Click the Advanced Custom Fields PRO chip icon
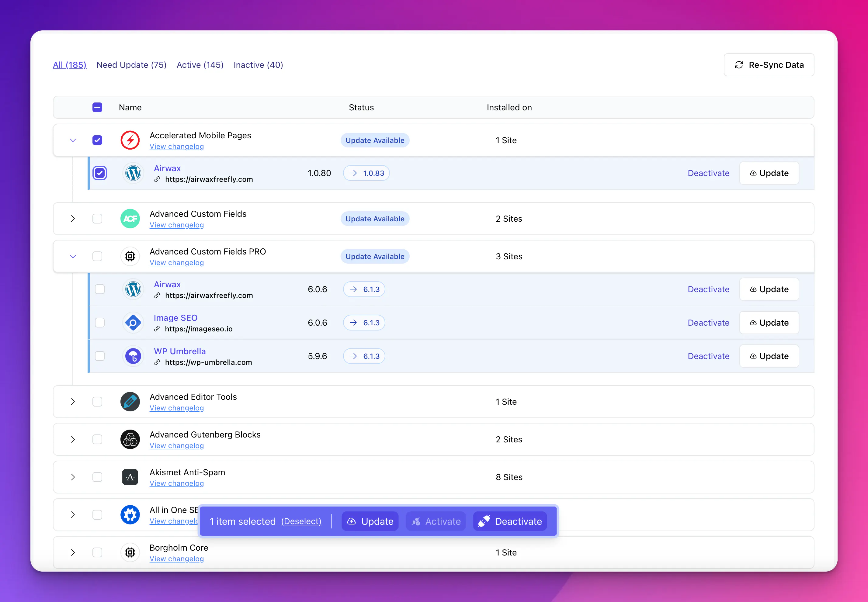This screenshot has width=868, height=602. [130, 257]
